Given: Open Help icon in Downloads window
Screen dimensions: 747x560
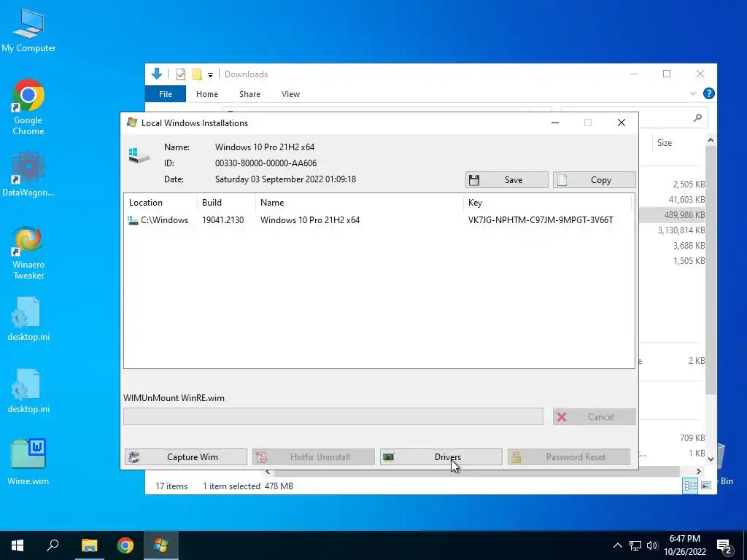Looking at the screenshot, I should (x=708, y=94).
